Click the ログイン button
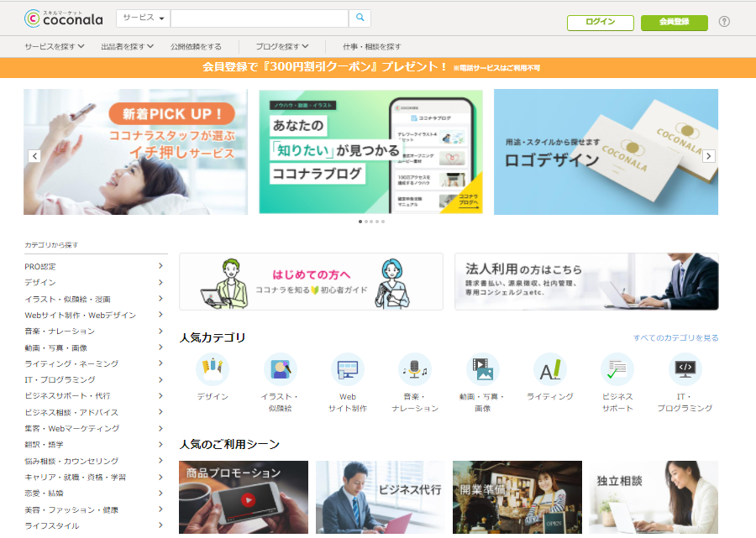Image resolution: width=756 pixels, height=538 pixels. pos(601,22)
